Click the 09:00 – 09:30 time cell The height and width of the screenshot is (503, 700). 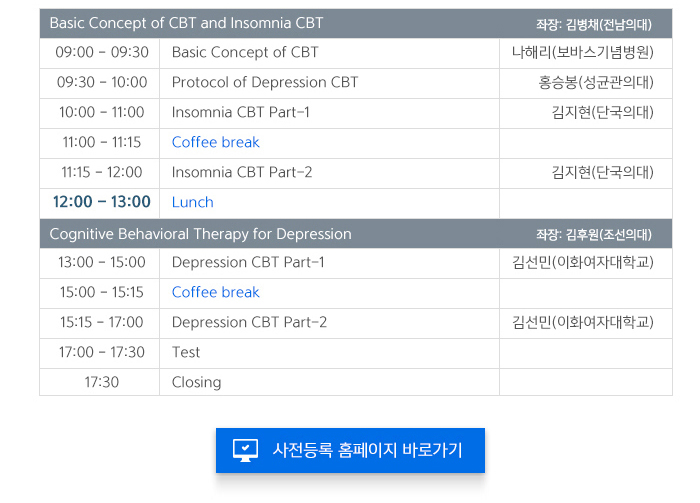coord(102,52)
